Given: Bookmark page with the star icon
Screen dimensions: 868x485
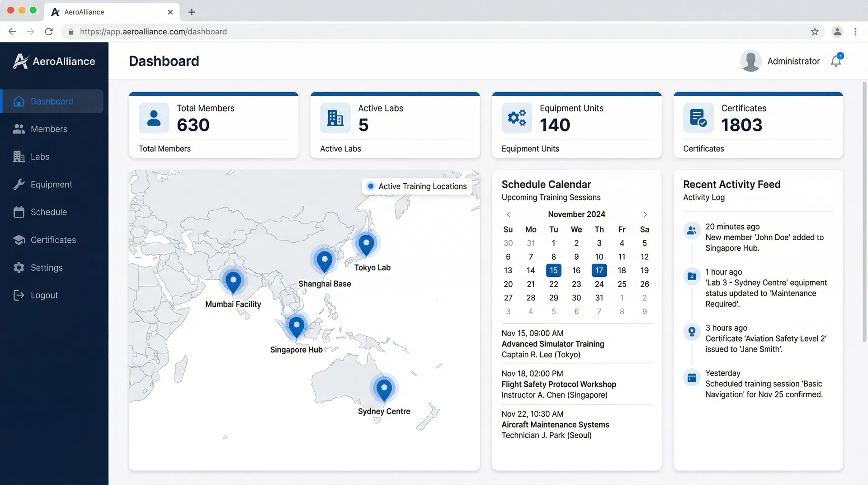Looking at the screenshot, I should (814, 32).
